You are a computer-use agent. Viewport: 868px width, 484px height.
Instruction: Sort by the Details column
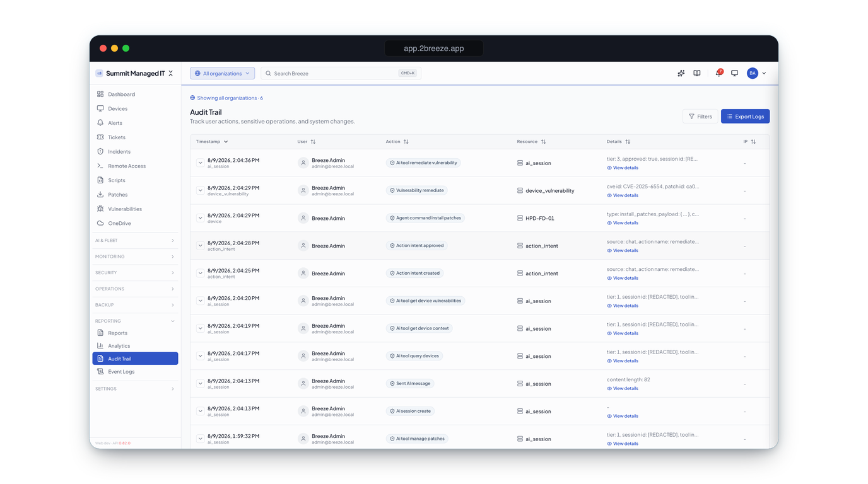pyautogui.click(x=619, y=142)
